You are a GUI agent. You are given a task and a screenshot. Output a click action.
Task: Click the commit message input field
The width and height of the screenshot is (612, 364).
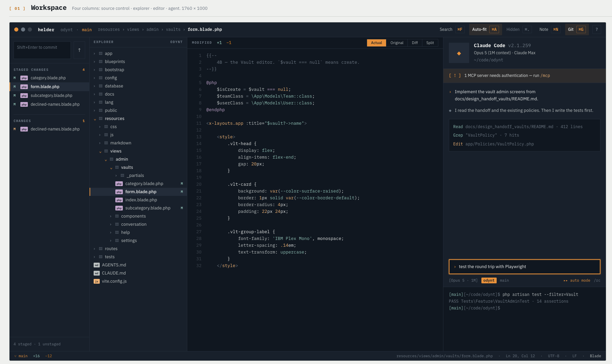[x=42, y=50]
